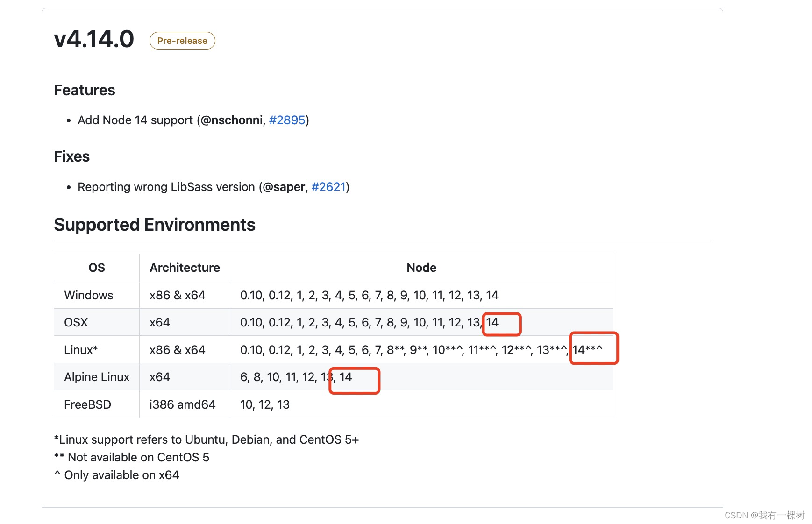Click x86 & x64 in Windows row

click(x=185, y=295)
